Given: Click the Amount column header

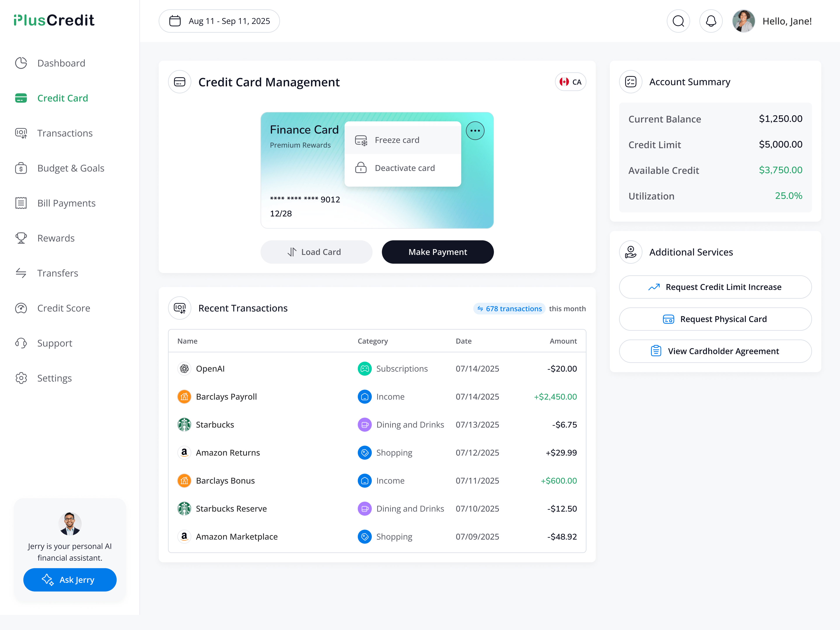Looking at the screenshot, I should click(563, 341).
